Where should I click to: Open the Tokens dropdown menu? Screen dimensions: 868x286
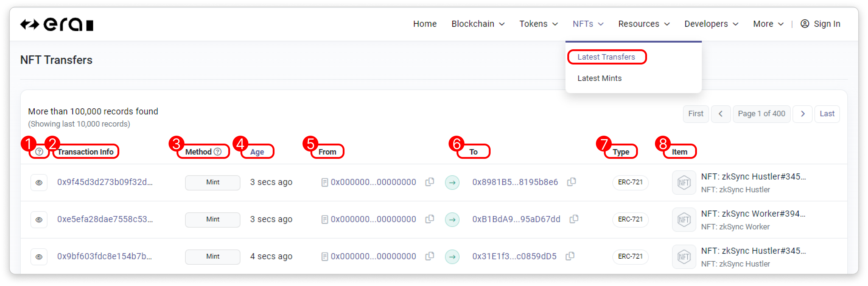(x=538, y=24)
